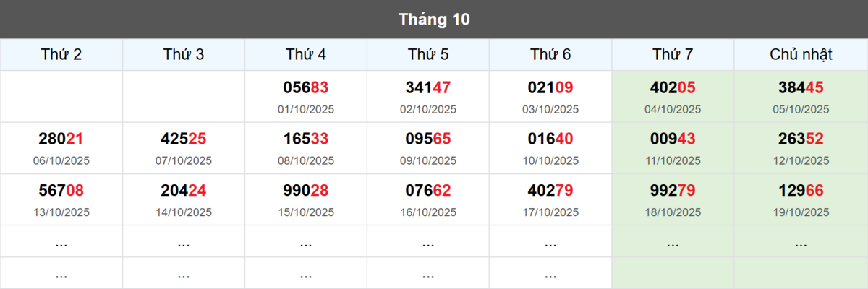Select the 12966 result on 19/10/2025
Screen dimensions: 868x289
(x=801, y=191)
